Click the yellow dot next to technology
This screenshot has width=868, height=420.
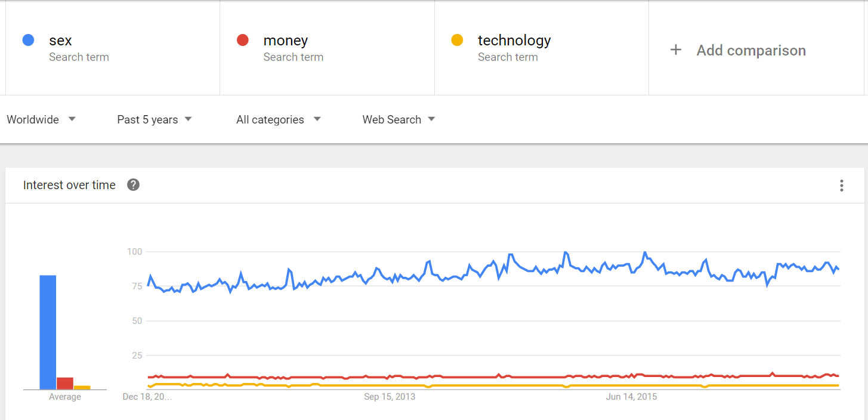458,41
